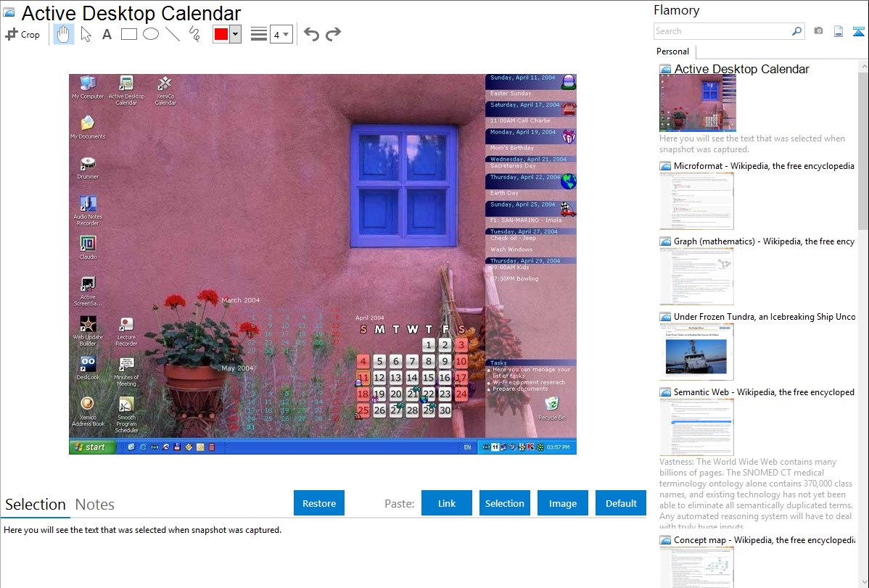869x588 pixels.
Task: Click the DeskLook desktop icon
Action: click(x=88, y=368)
